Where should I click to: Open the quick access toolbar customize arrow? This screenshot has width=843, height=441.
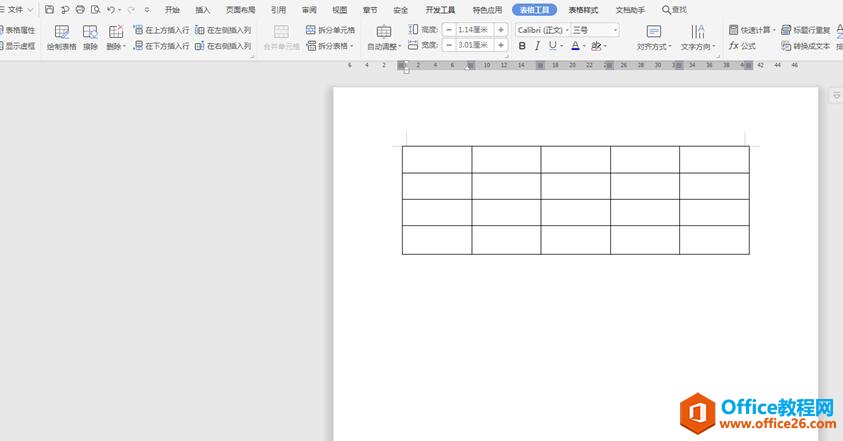[x=147, y=10]
